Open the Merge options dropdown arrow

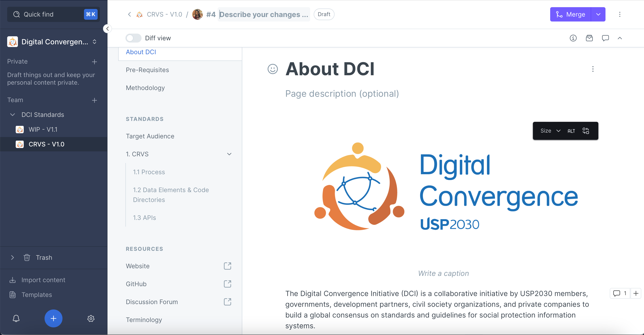598,14
